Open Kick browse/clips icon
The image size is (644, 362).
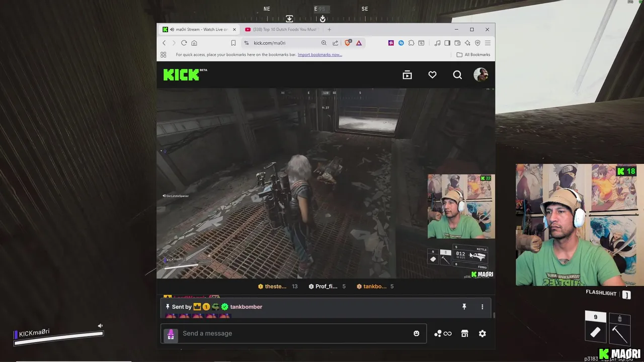[x=407, y=75]
